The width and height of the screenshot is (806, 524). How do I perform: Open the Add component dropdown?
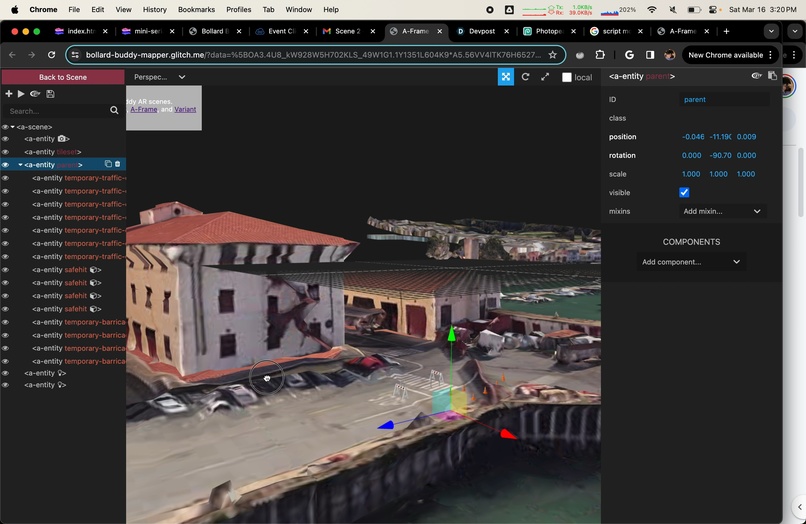pyautogui.click(x=691, y=262)
